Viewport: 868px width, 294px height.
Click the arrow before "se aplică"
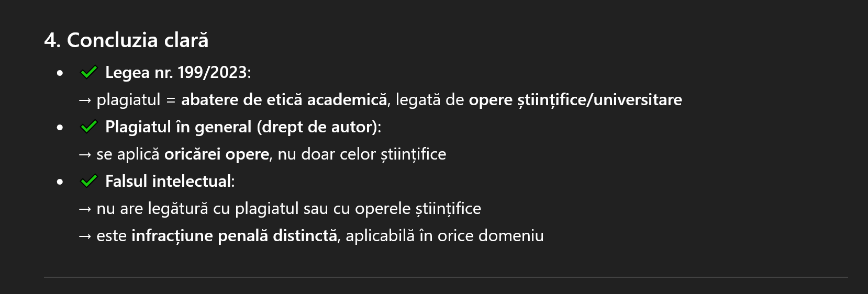[x=85, y=154]
